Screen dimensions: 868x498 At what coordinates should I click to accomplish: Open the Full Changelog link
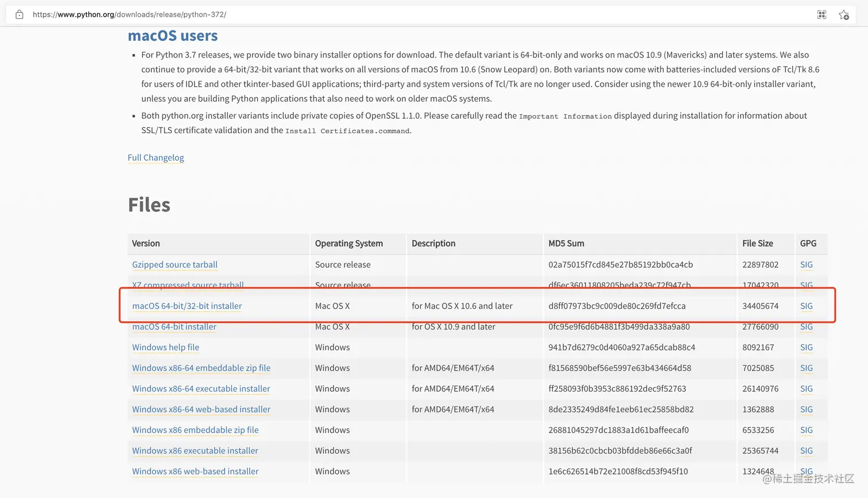[156, 157]
